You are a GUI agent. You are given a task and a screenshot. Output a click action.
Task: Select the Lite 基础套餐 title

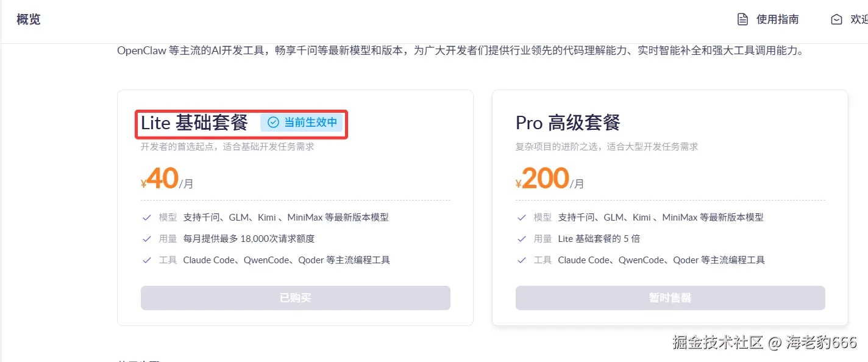(194, 122)
